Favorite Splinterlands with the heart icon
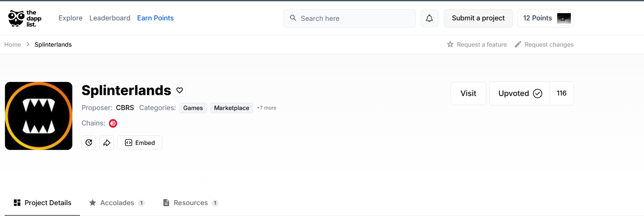 [x=179, y=91]
